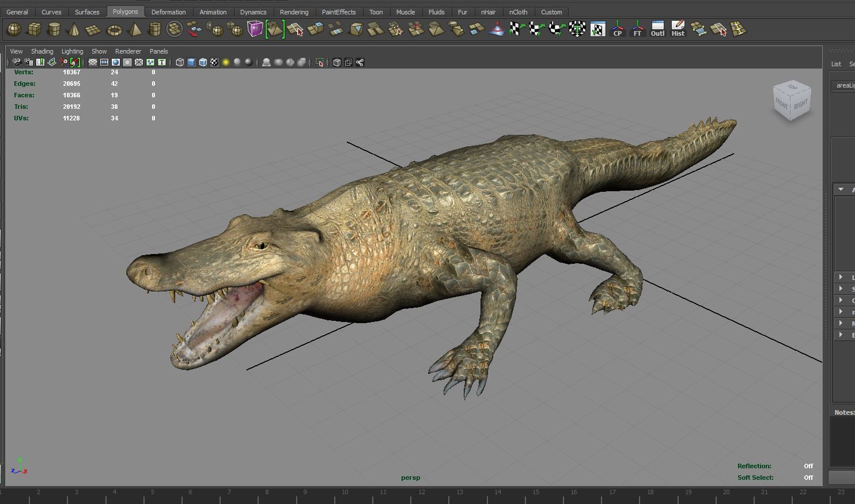Click the FRONT face of view cube
855x504 pixels.
(x=782, y=103)
